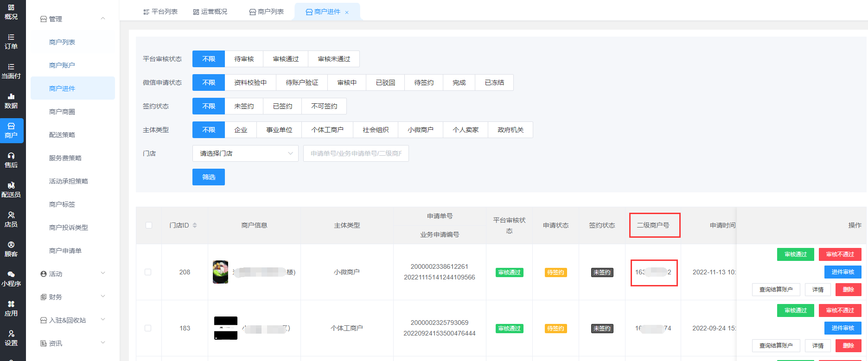
Task: Click 审核通过 button for store 208
Action: click(796, 254)
